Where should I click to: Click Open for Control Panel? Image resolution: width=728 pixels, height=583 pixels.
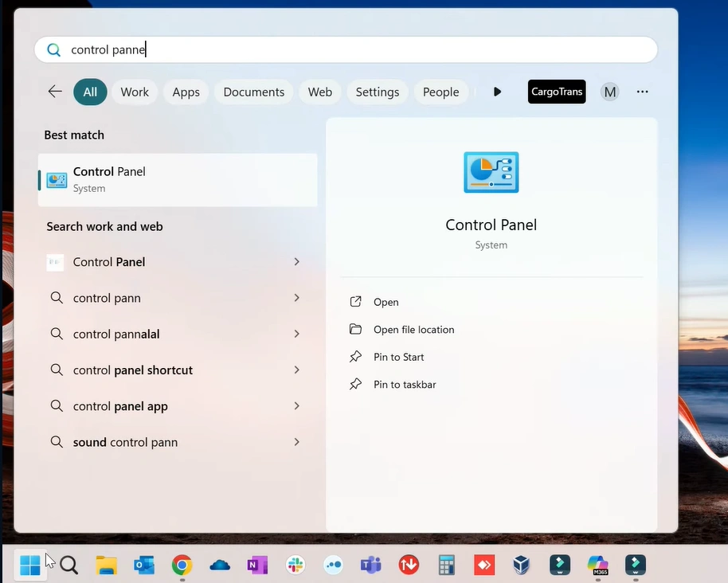(x=386, y=302)
